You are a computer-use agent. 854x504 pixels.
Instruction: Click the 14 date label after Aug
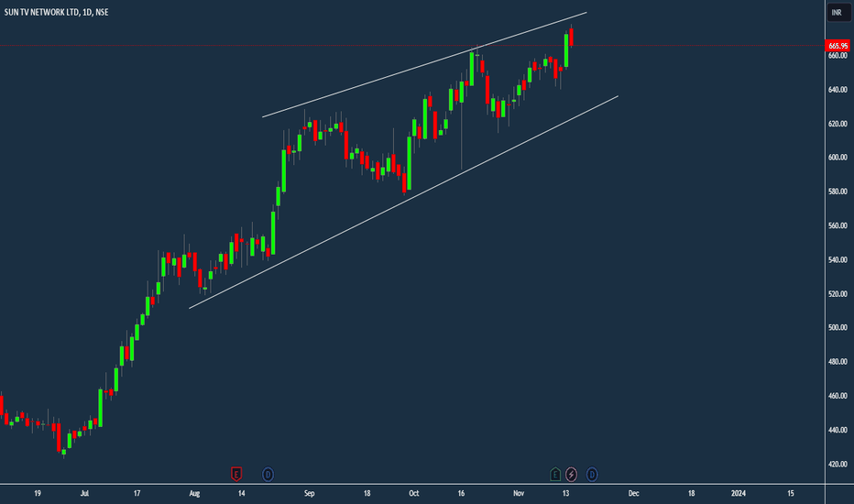coord(241,493)
